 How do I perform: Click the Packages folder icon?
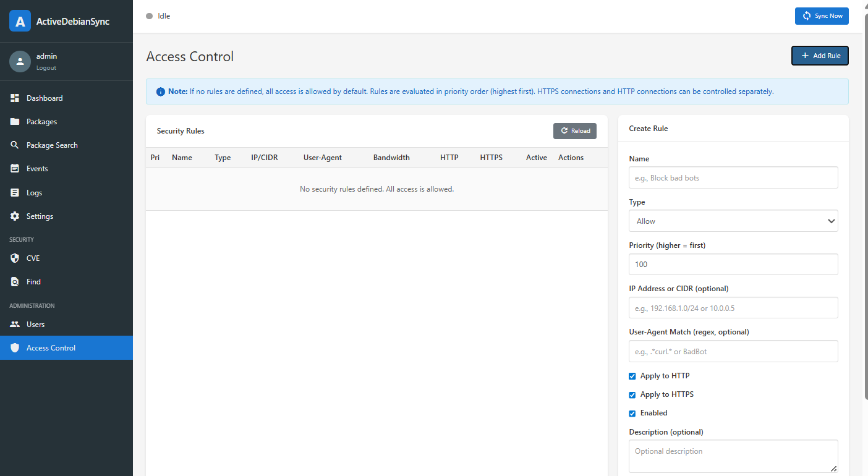pyautogui.click(x=15, y=122)
